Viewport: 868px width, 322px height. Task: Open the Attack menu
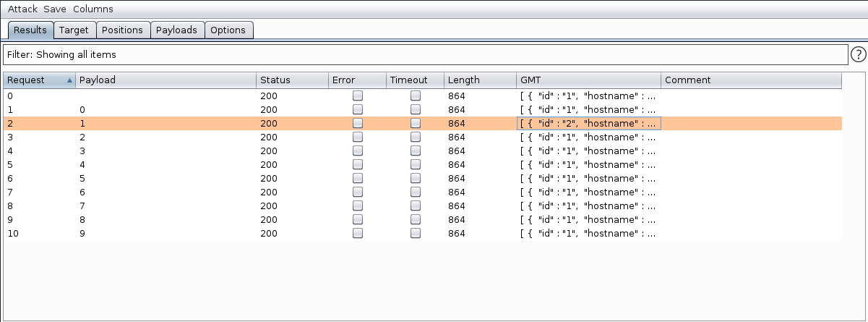pyautogui.click(x=22, y=9)
